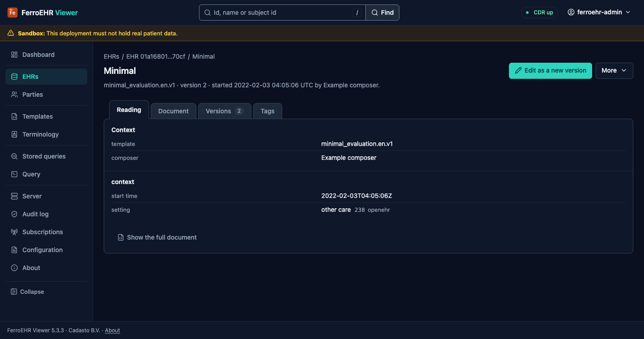Click the Collapse sidebar panel icon
Image resolution: width=644 pixels, height=339 pixels.
(x=14, y=292)
